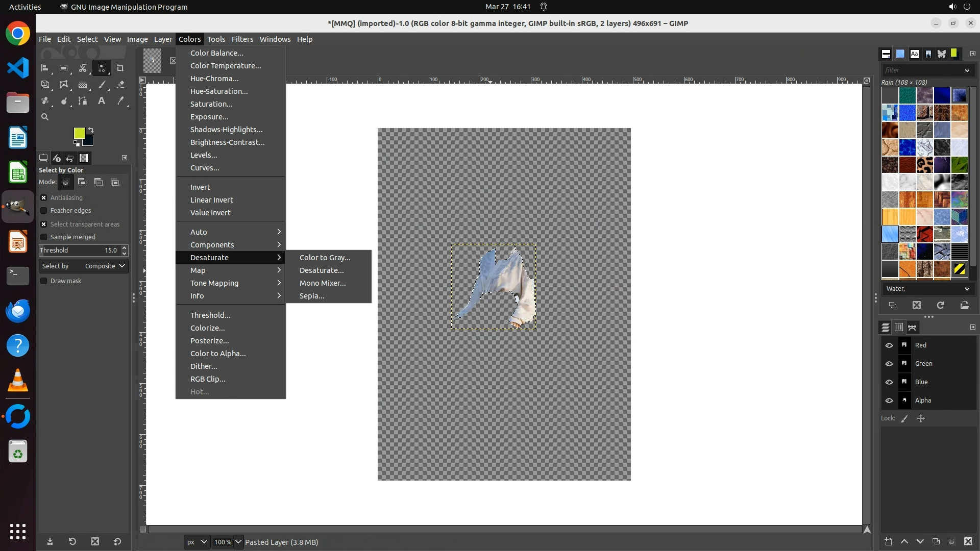
Task: Select the Color Picker eyedropper tool
Action: (120, 101)
